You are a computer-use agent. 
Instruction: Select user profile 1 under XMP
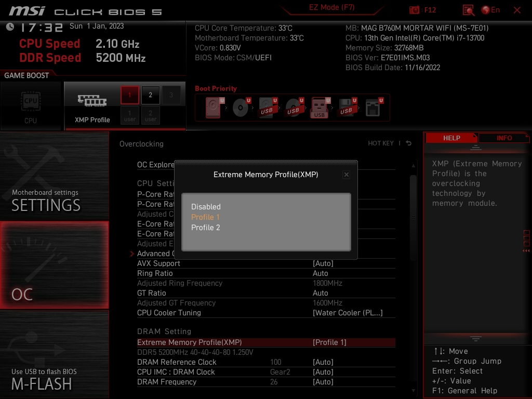129,115
